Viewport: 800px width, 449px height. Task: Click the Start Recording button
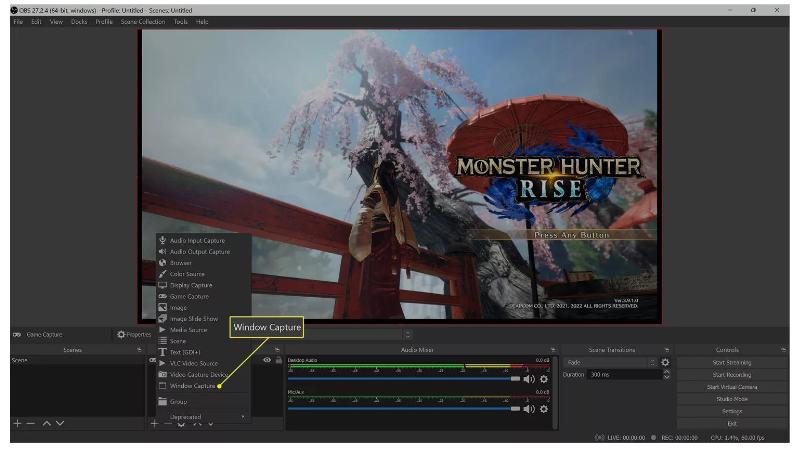[732, 375]
